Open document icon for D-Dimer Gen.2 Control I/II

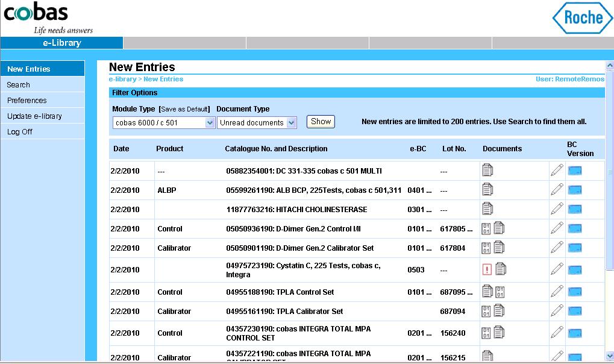(499, 228)
